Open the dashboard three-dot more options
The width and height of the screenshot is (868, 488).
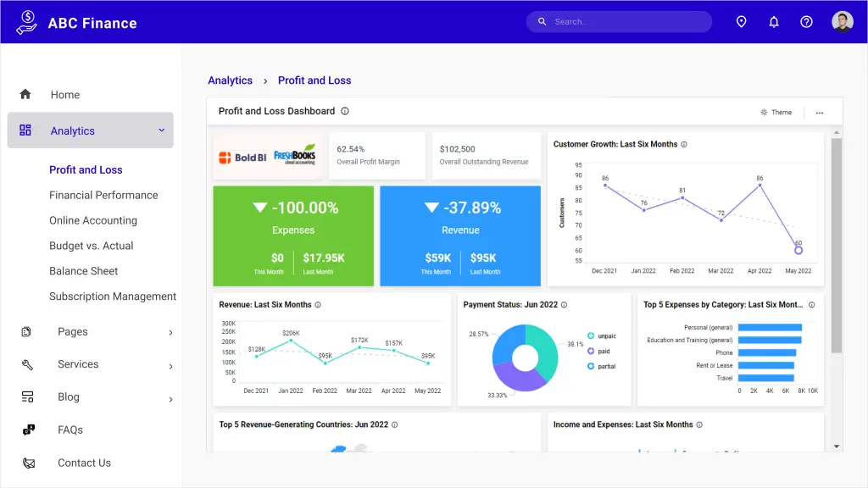click(820, 113)
